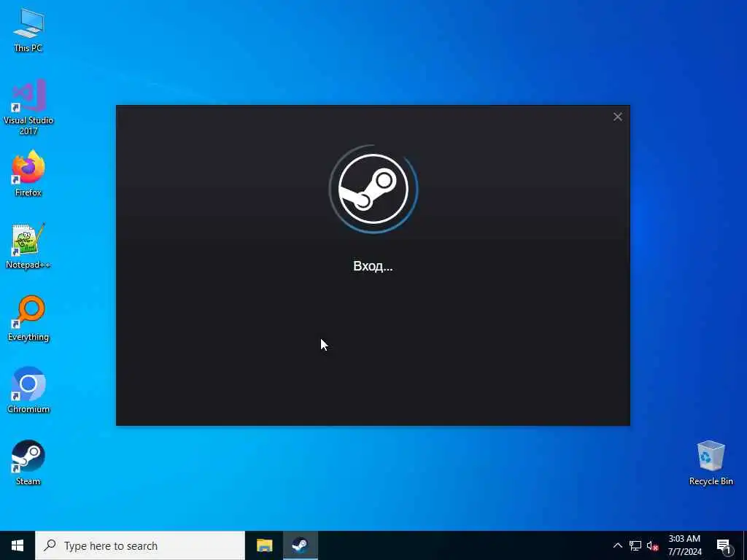Click the Вход... loading text

373,265
